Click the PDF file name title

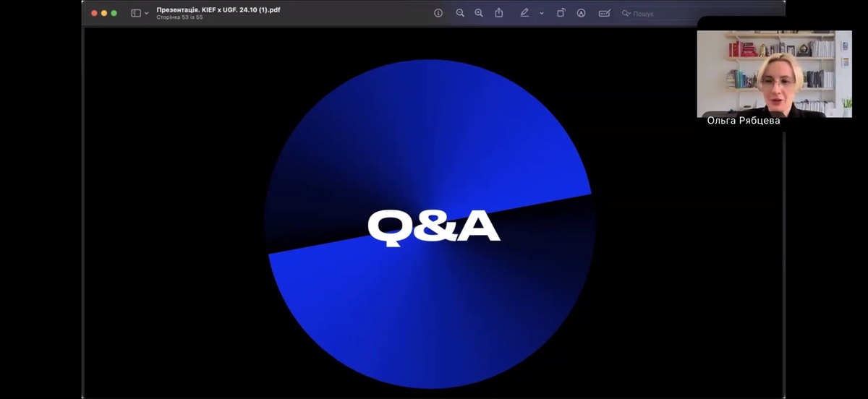tap(218, 9)
